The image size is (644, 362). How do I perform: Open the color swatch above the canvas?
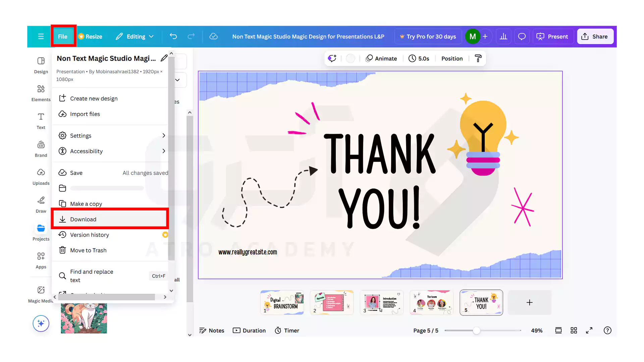pyautogui.click(x=351, y=58)
